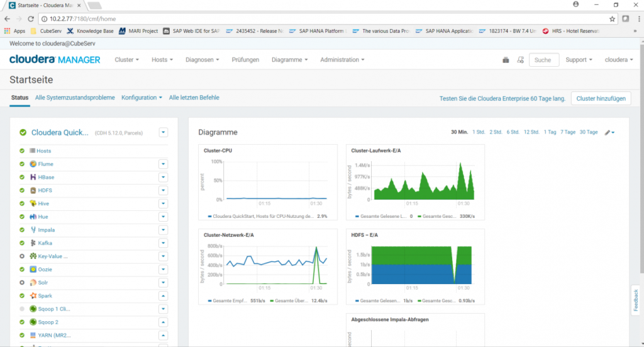Click the YARN service icon
Screen dimensions: 644x347
point(33,335)
